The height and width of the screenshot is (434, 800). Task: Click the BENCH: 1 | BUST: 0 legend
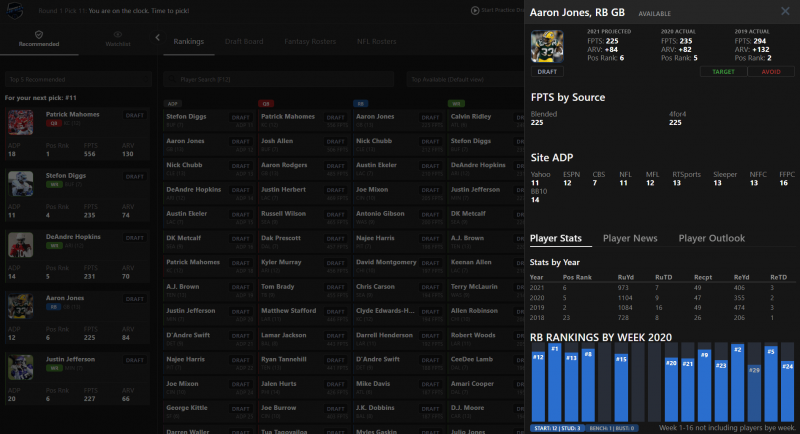611,428
